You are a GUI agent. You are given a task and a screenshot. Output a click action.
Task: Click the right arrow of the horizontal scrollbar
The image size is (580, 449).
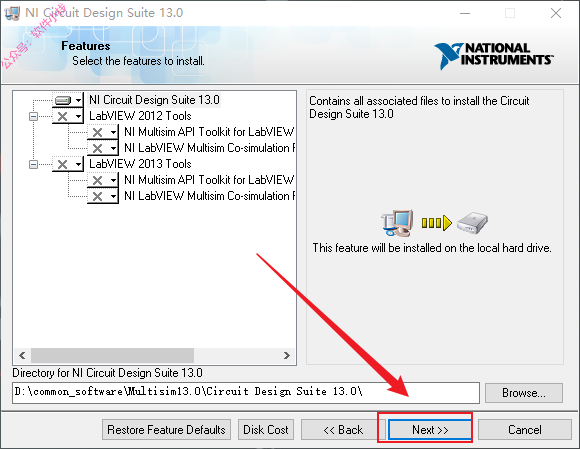[287, 355]
